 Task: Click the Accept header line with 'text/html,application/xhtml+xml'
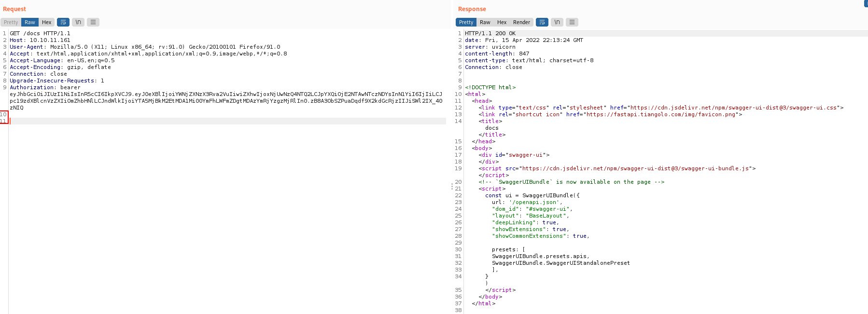(x=148, y=54)
